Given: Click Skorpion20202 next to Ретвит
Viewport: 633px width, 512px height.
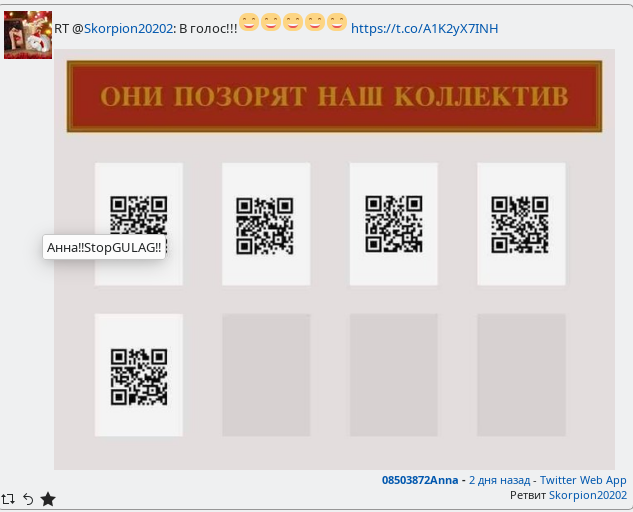Looking at the screenshot, I should [x=587, y=495].
